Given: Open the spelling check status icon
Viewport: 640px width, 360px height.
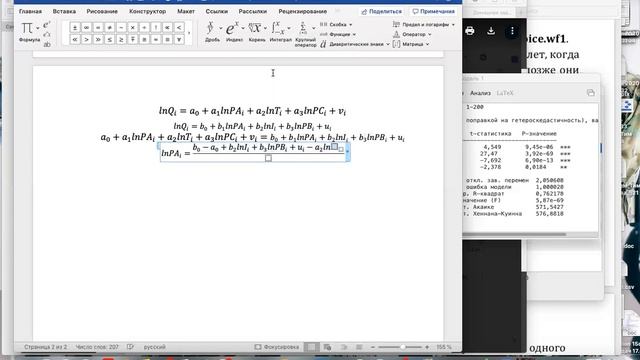Looking at the screenshot, I should [x=130, y=347].
